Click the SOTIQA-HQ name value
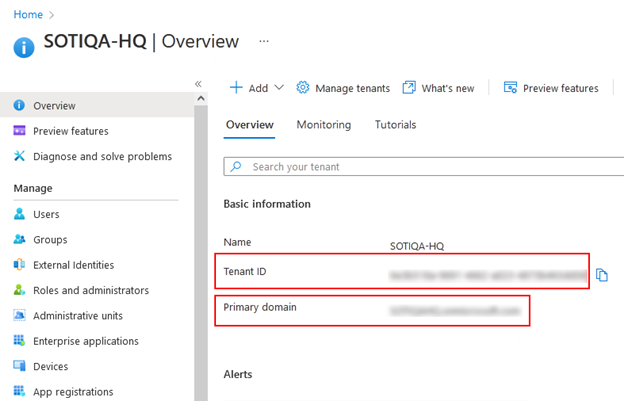 (417, 246)
